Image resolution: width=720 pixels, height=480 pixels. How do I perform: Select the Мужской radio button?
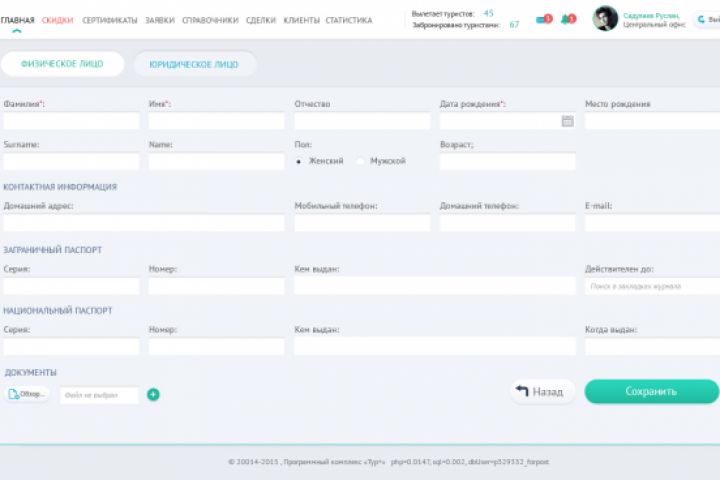360,161
